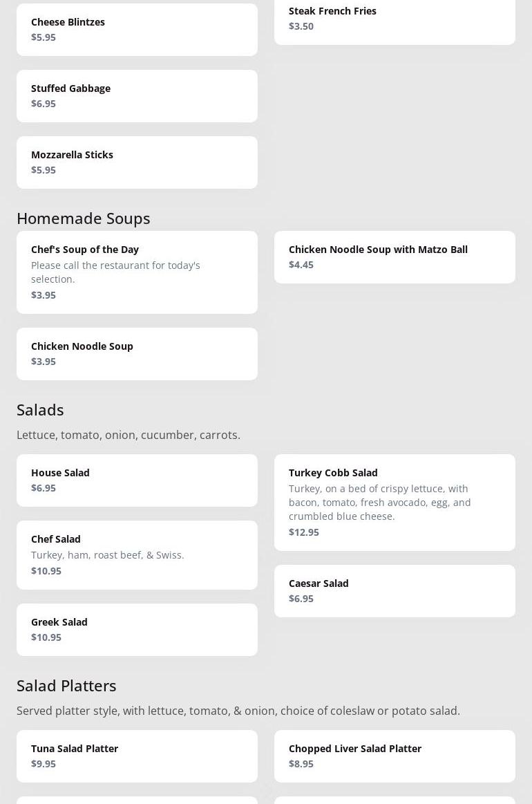Select the Greek Salad card
The image size is (532, 804).
click(x=137, y=629)
